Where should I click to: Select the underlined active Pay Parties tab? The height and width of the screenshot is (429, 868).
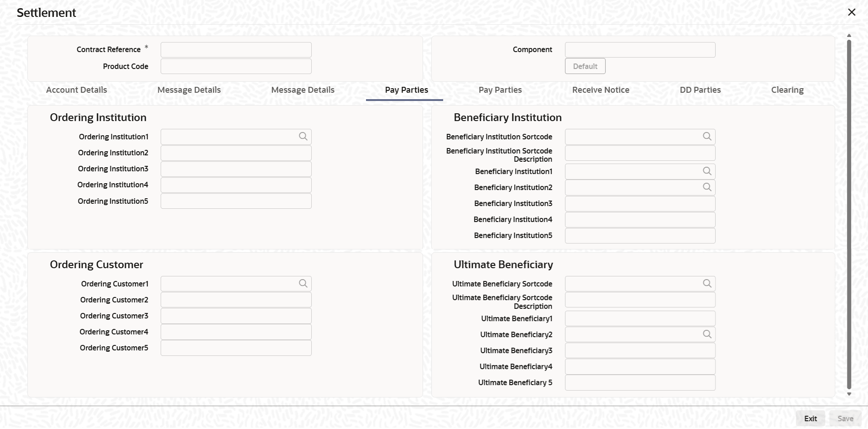click(407, 90)
